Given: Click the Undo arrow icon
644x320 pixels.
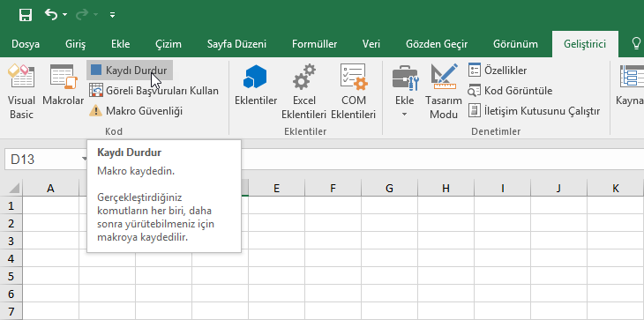Looking at the screenshot, I should tap(51, 15).
